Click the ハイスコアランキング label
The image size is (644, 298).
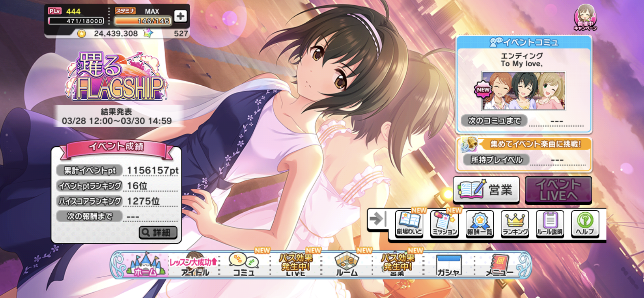[90, 201]
